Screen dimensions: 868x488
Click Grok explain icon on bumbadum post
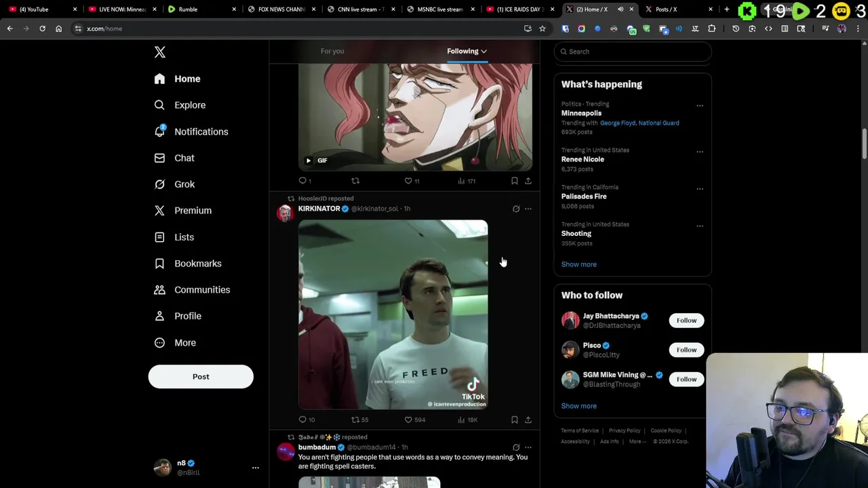[x=516, y=447]
